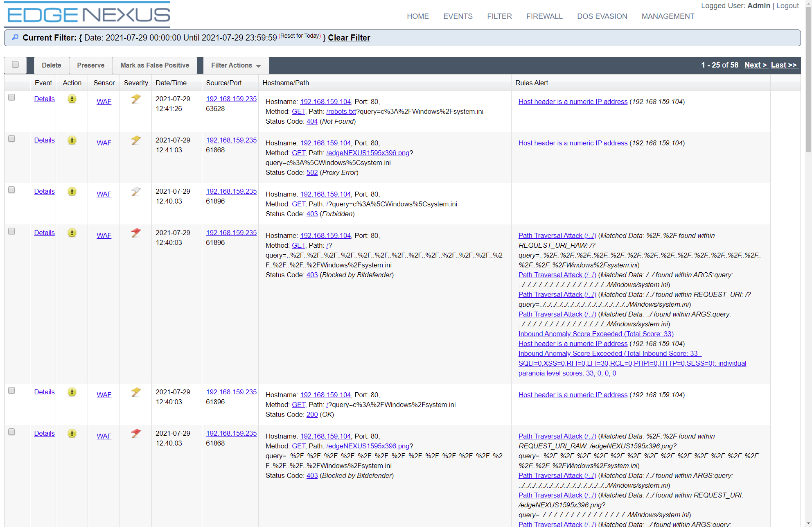Viewport: 812px width, 527px height.
Task: Click the Preserve button
Action: (91, 66)
